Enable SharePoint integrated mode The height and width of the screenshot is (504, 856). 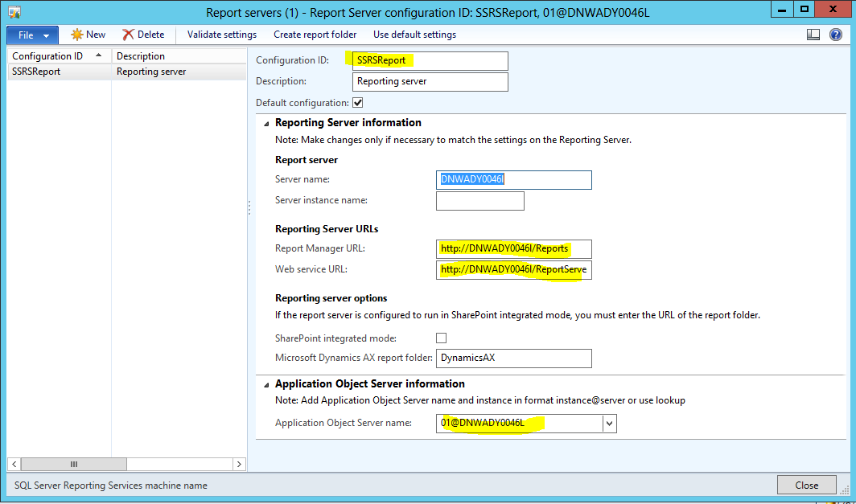(x=441, y=338)
